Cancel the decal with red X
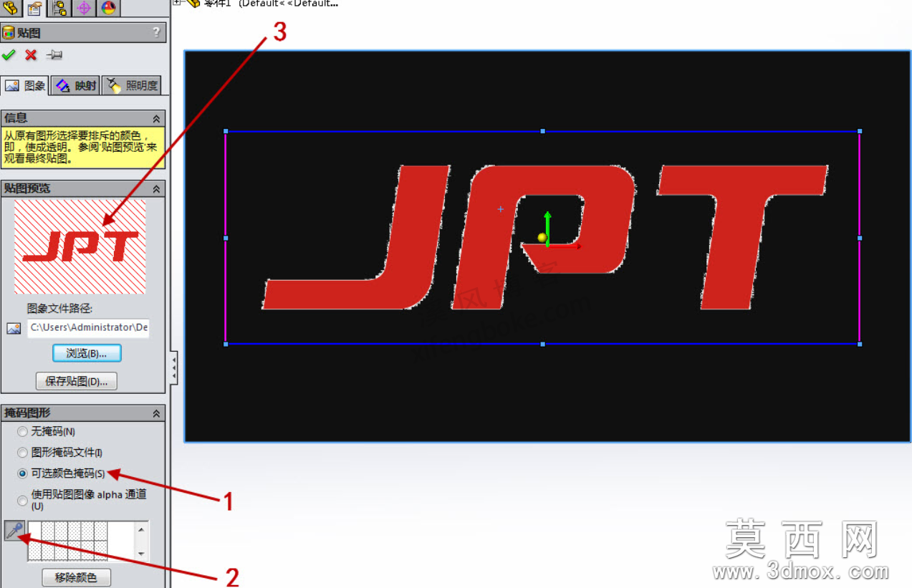 [31, 55]
